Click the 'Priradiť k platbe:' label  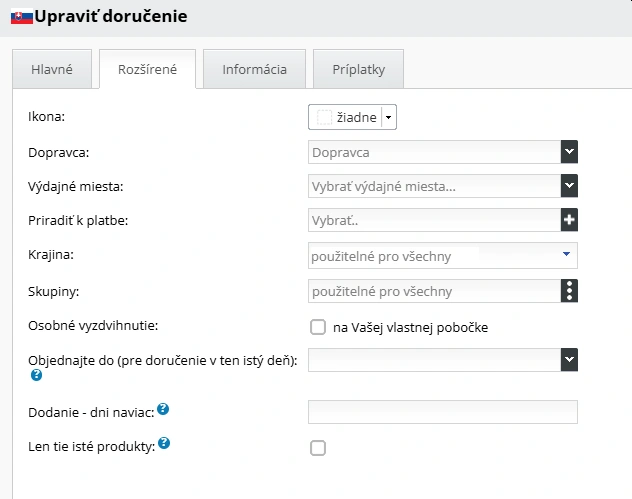[78, 220]
